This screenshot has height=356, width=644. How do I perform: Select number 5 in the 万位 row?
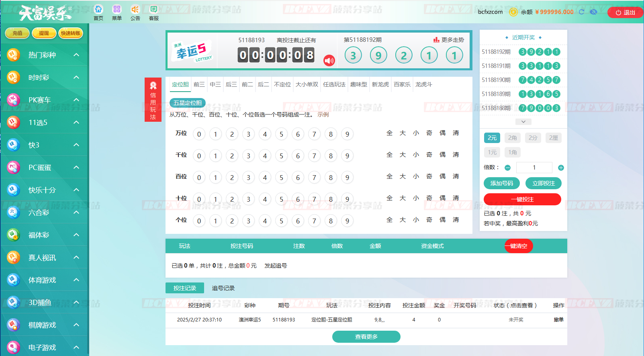click(x=281, y=134)
